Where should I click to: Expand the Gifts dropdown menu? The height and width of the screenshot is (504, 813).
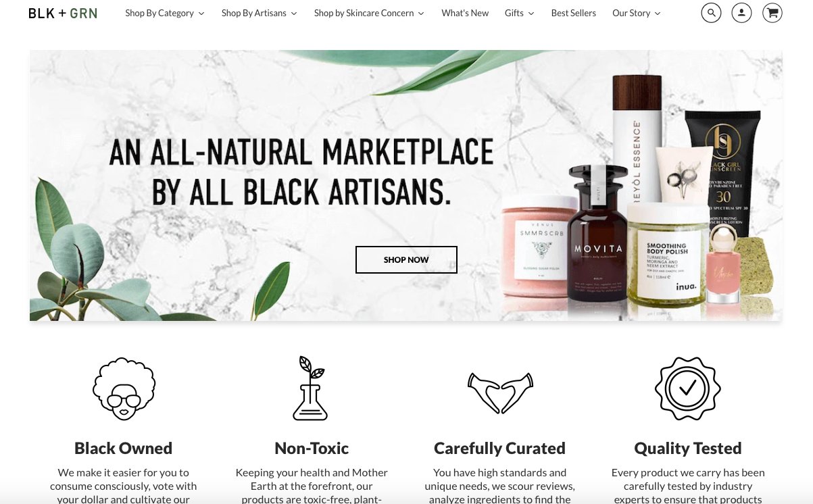point(520,13)
